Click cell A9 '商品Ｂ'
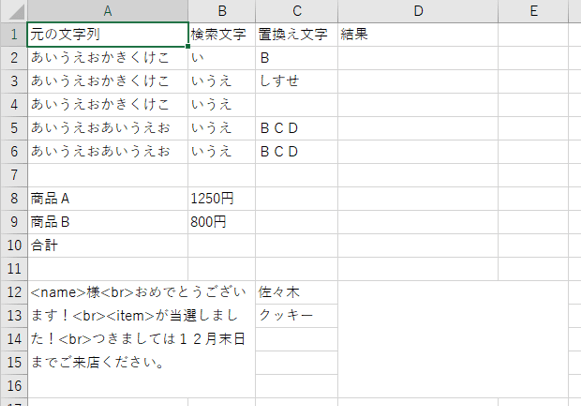The image size is (581, 406). 107,222
